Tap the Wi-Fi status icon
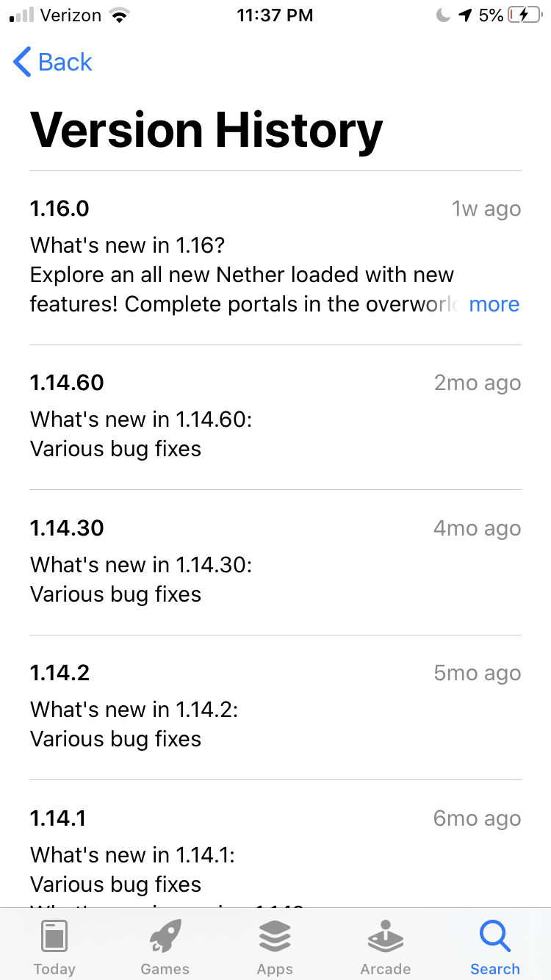This screenshot has height=980, width=551. [x=118, y=15]
